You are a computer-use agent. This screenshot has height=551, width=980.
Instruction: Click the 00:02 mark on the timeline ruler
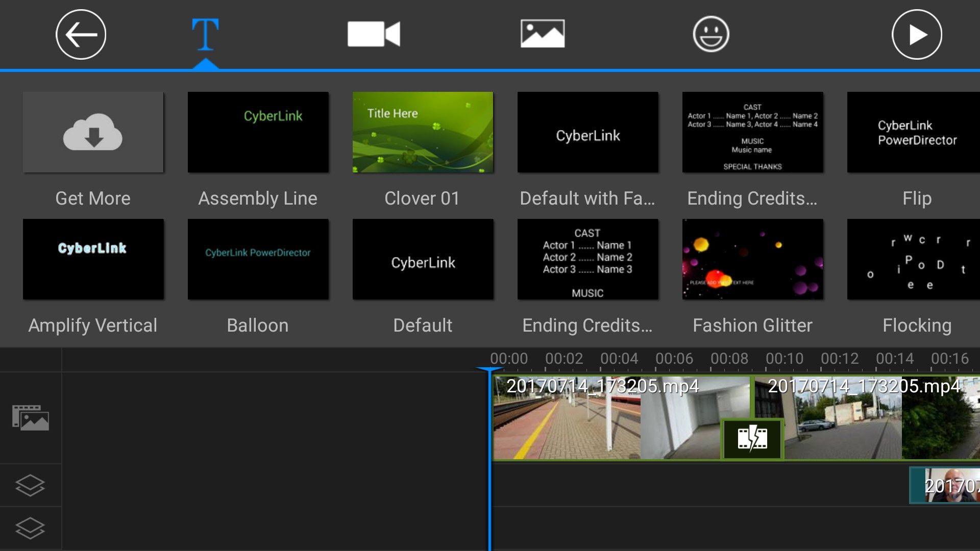pyautogui.click(x=564, y=359)
